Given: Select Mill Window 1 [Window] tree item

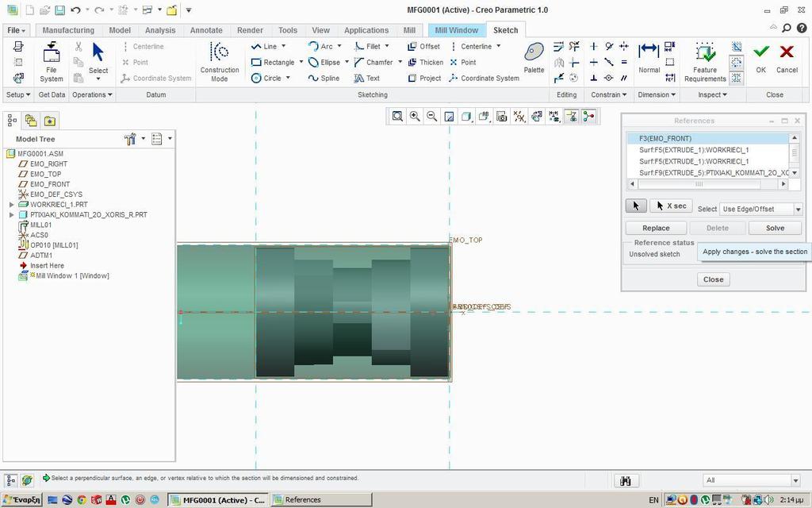Looking at the screenshot, I should [x=72, y=275].
